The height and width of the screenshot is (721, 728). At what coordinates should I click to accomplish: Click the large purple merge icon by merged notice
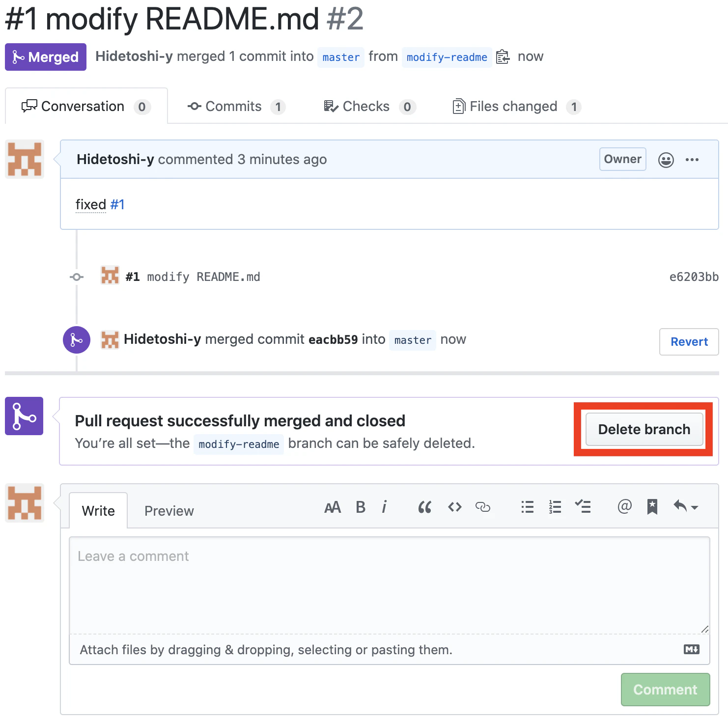24,416
